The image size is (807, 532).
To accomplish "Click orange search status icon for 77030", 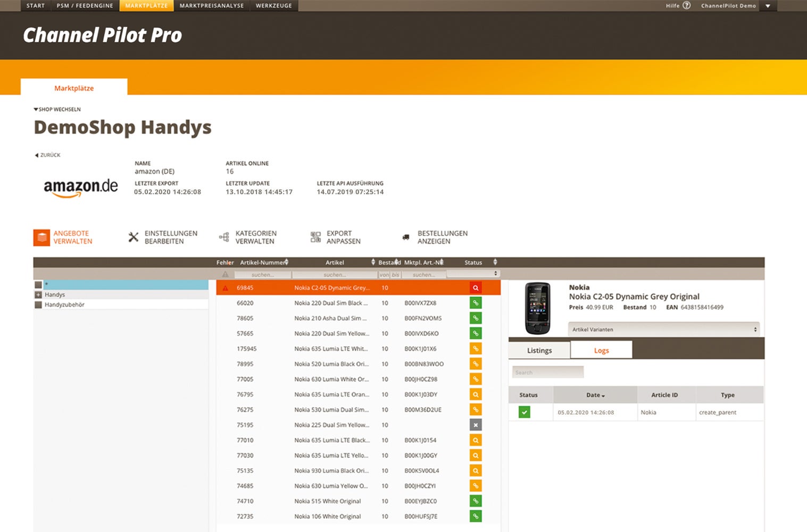I will pyautogui.click(x=476, y=455).
